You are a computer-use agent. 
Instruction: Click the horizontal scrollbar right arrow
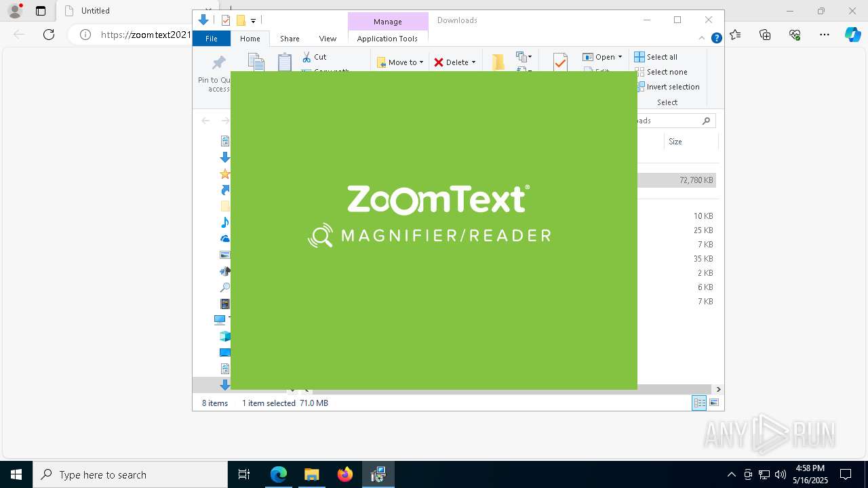click(718, 389)
